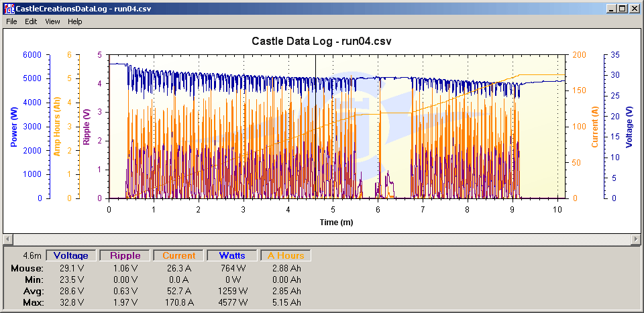The width and height of the screenshot is (644, 313).
Task: Toggle the Voltage series button
Action: [x=71, y=255]
